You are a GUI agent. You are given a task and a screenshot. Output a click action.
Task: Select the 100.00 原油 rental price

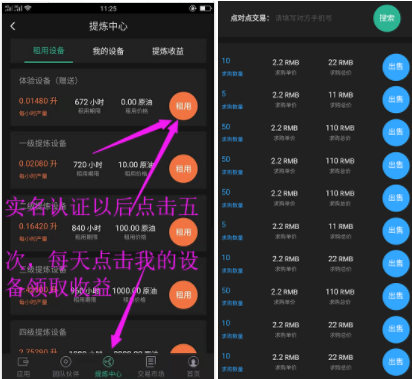pyautogui.click(x=135, y=228)
